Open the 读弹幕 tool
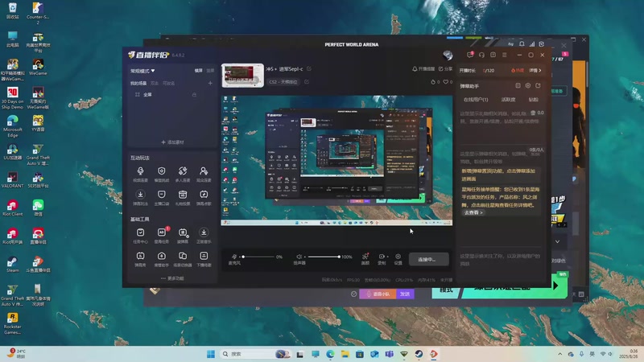Image resolution: width=644 pixels, height=362 pixels. pyautogui.click(x=183, y=236)
